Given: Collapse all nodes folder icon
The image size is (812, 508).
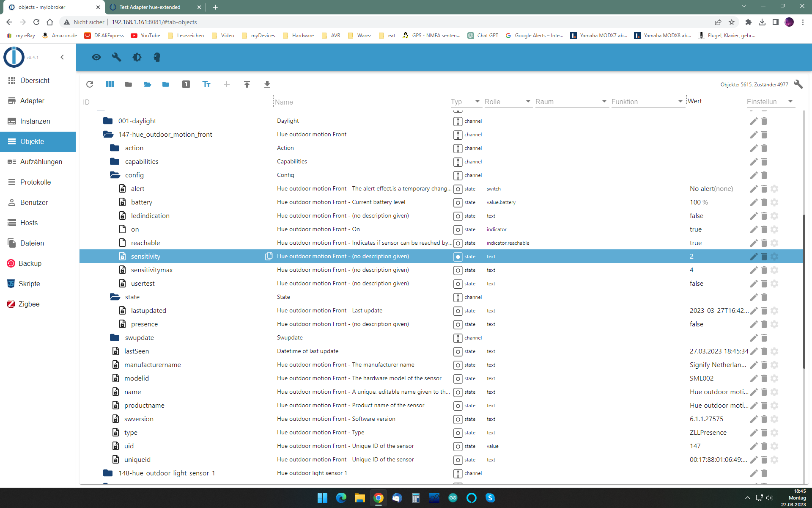Looking at the screenshot, I should pyautogui.click(x=129, y=84).
